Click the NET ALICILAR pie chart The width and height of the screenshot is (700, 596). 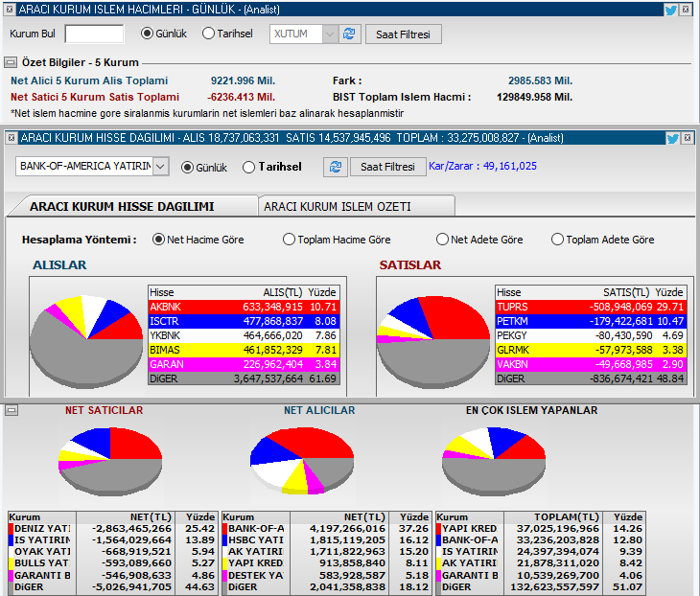302,461
